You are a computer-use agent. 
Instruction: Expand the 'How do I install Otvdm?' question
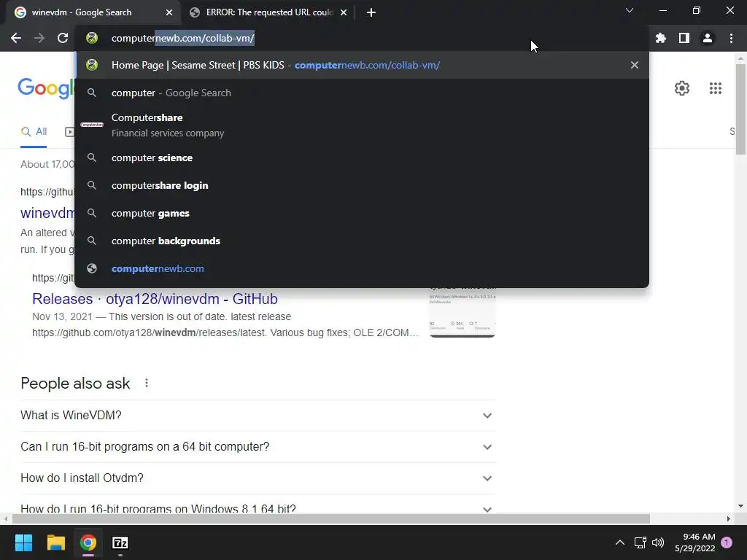tap(258, 478)
